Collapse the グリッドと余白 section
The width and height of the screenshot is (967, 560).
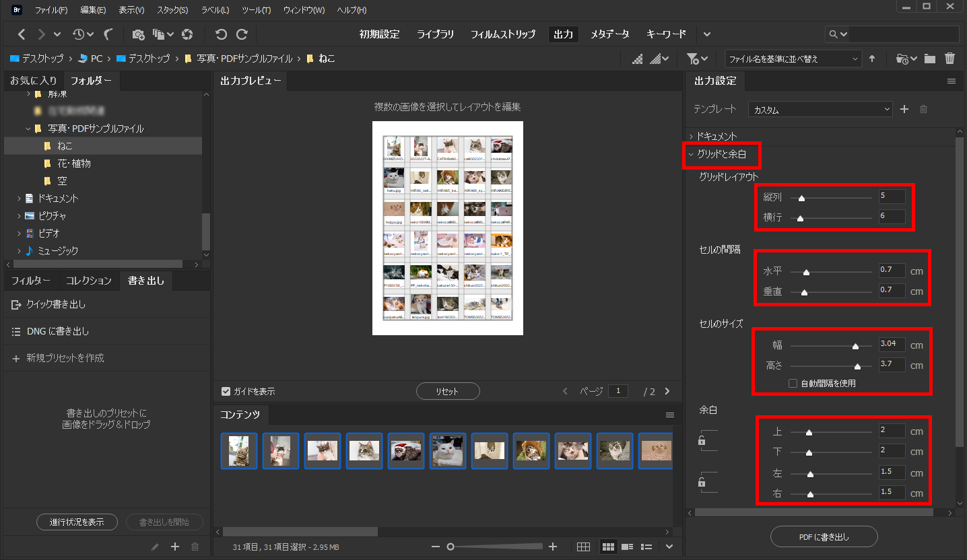tap(722, 154)
